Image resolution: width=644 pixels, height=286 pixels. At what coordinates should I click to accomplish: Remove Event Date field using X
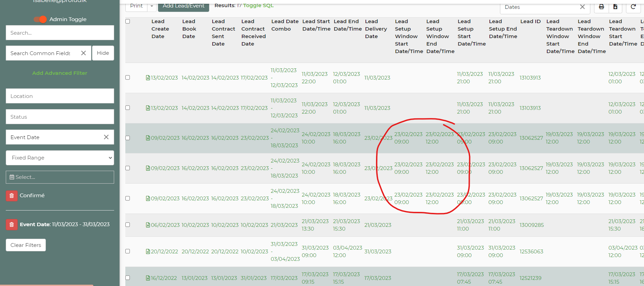pyautogui.click(x=106, y=137)
